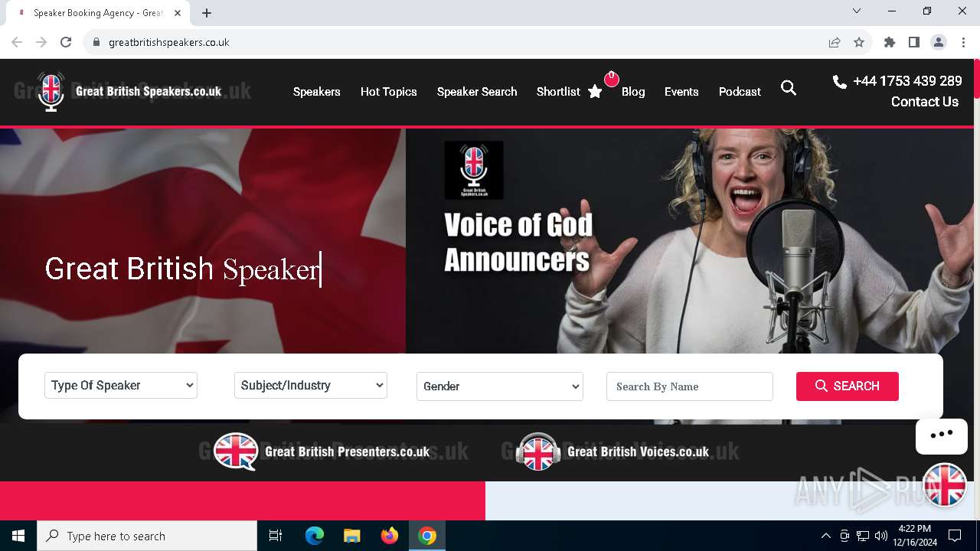Viewport: 980px width, 551px height.
Task: Open the chat bubble widget
Action: [x=942, y=436]
